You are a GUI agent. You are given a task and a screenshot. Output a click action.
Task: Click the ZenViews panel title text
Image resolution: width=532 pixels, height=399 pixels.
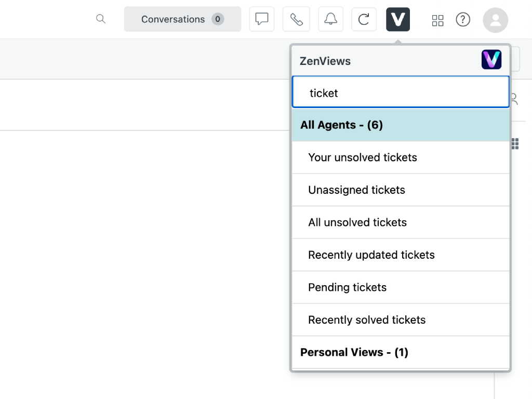pyautogui.click(x=325, y=61)
